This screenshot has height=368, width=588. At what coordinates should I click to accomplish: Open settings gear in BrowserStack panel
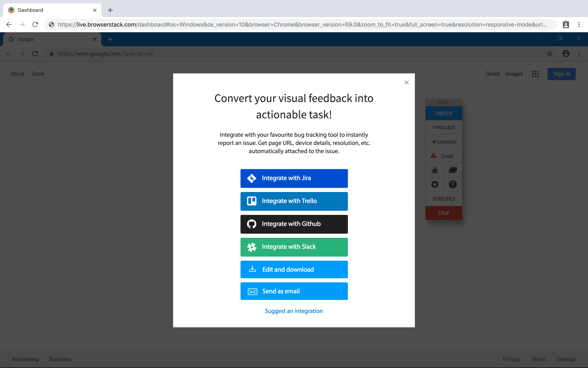pyautogui.click(x=434, y=184)
